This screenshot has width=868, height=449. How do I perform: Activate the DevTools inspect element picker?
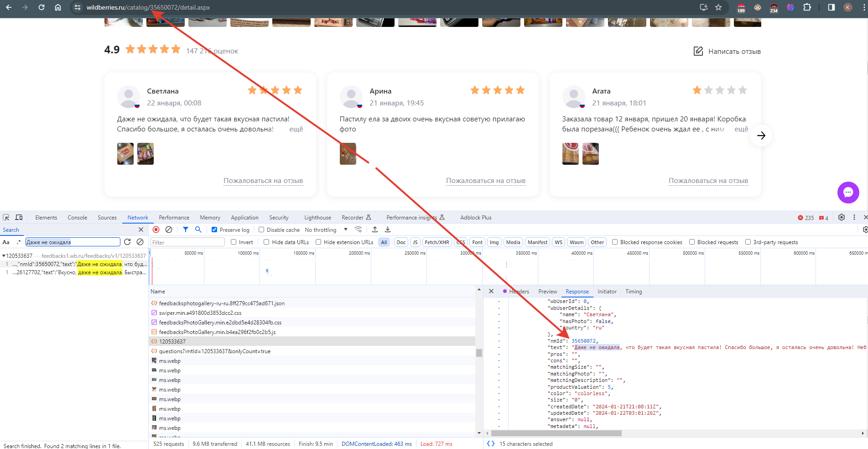[x=6, y=218]
